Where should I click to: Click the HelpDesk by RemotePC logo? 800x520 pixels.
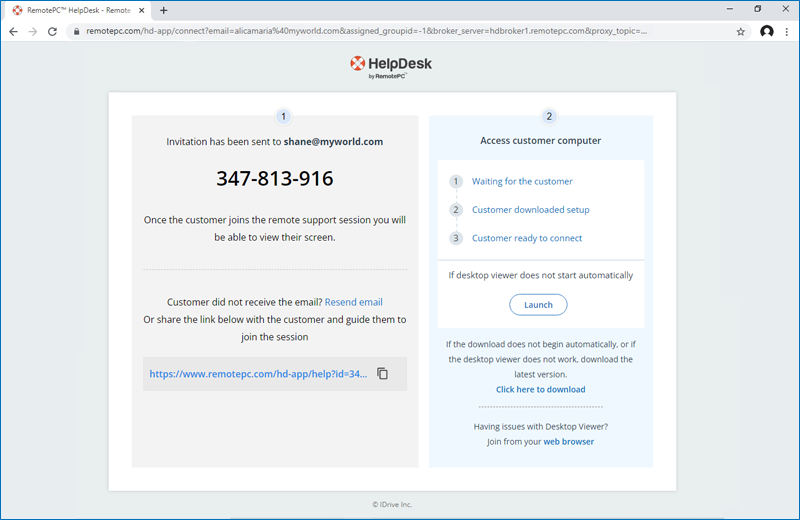(391, 67)
